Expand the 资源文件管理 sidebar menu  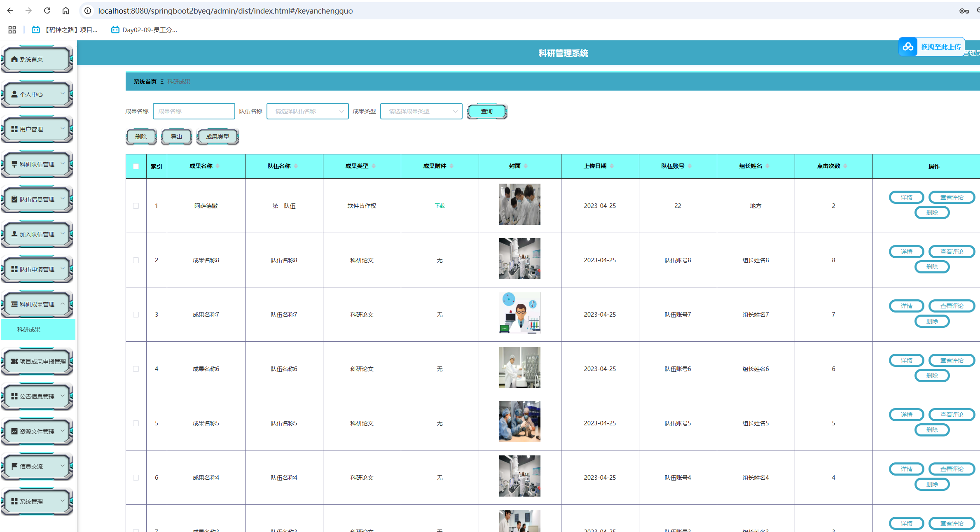(37, 432)
